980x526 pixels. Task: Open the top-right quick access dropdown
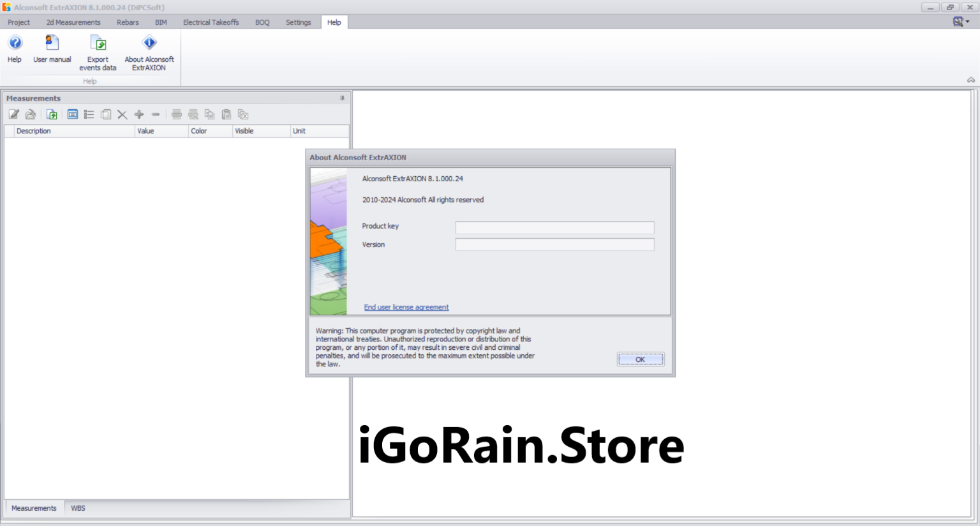[961, 22]
